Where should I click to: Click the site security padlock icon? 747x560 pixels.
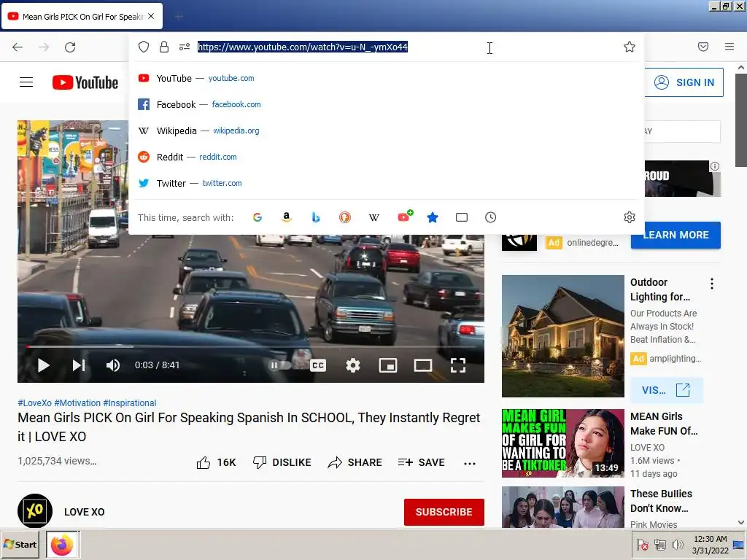(164, 47)
